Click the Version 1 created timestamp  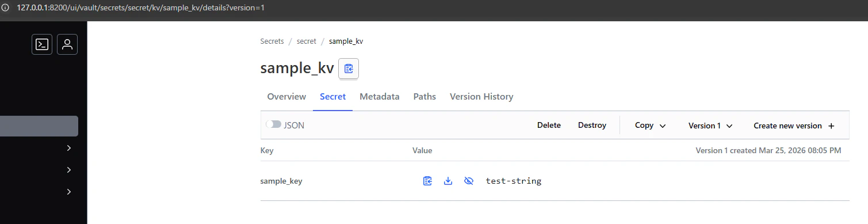tap(768, 150)
